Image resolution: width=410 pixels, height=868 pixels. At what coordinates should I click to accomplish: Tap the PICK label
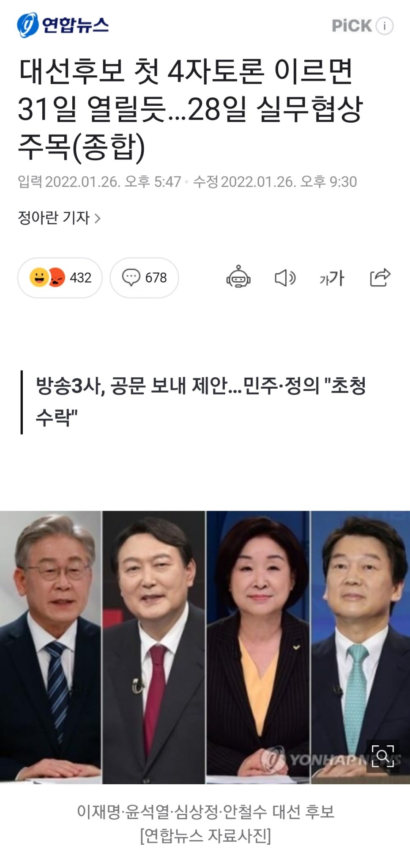coord(352,26)
